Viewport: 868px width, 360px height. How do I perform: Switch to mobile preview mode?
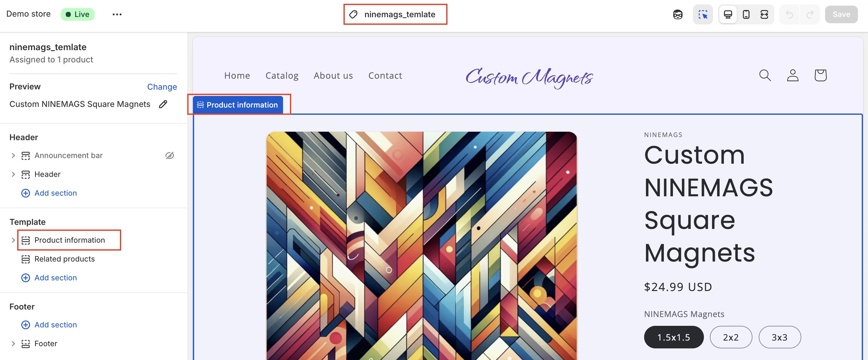click(746, 14)
